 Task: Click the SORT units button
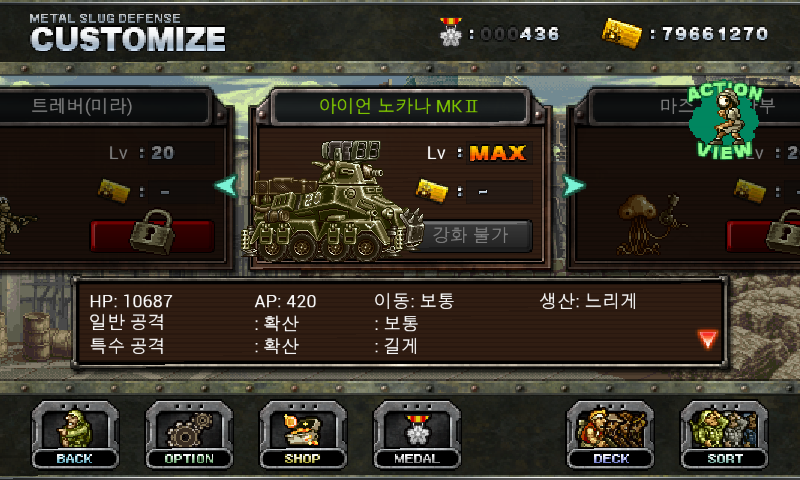pyautogui.click(x=724, y=435)
